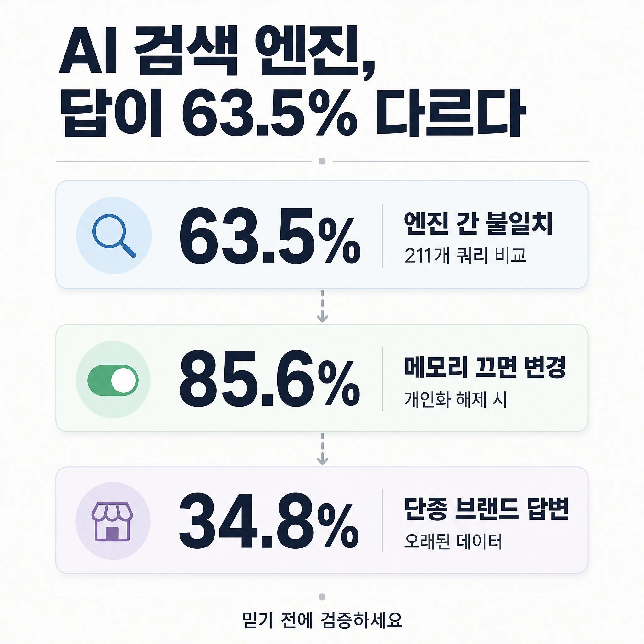644x644 pixels.
Task: Select the '메모리 끄면 변경' label
Action: (x=485, y=367)
